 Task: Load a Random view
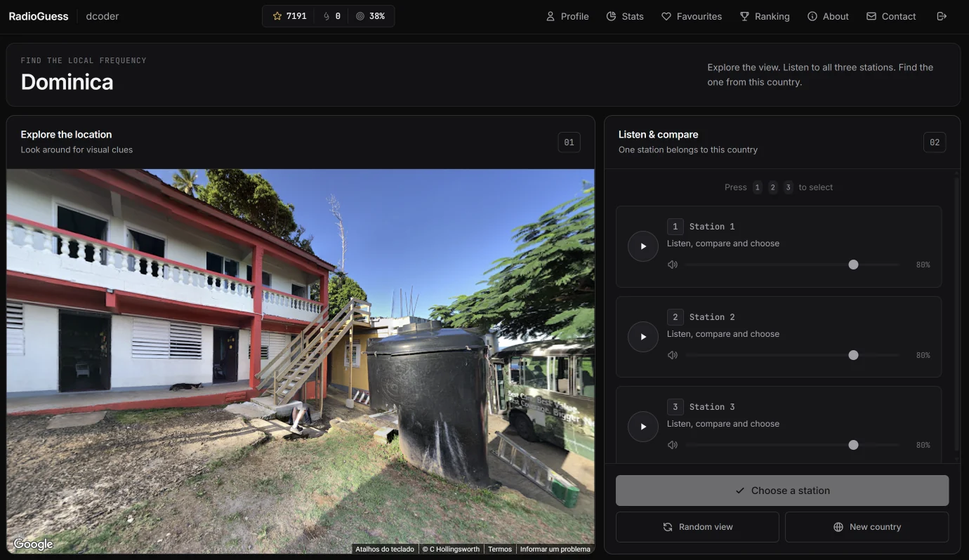697,527
